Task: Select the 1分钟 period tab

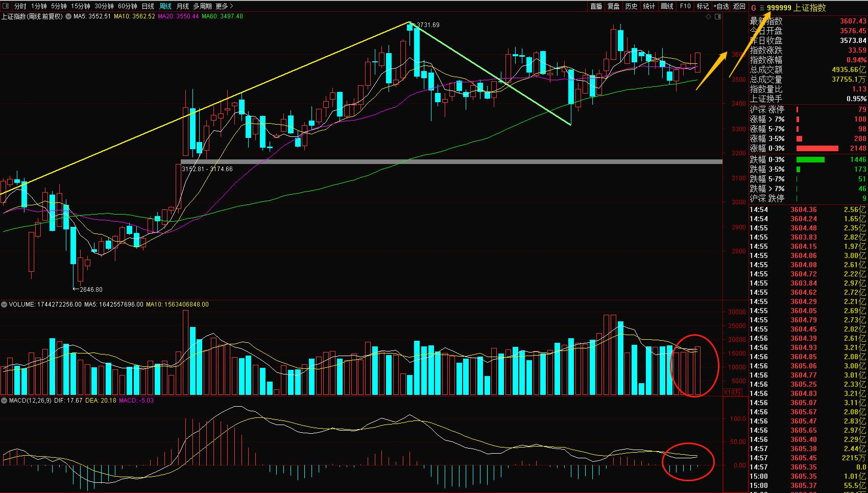Action: click(x=39, y=6)
